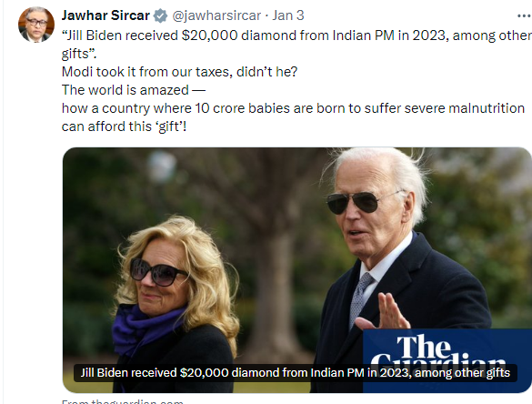Open Jawhar Sircar's profile avatar
Viewport: 532px width, 404px height.
[36, 25]
